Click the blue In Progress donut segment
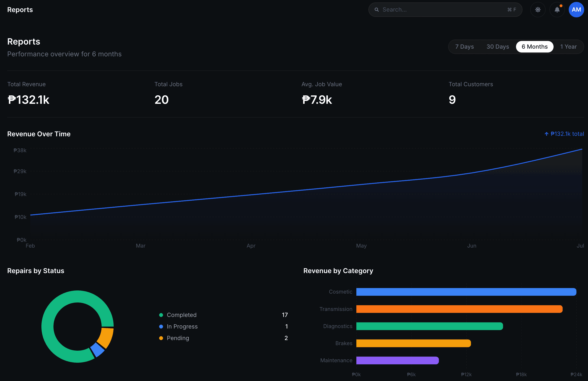The width and height of the screenshot is (588, 381). click(x=97, y=350)
